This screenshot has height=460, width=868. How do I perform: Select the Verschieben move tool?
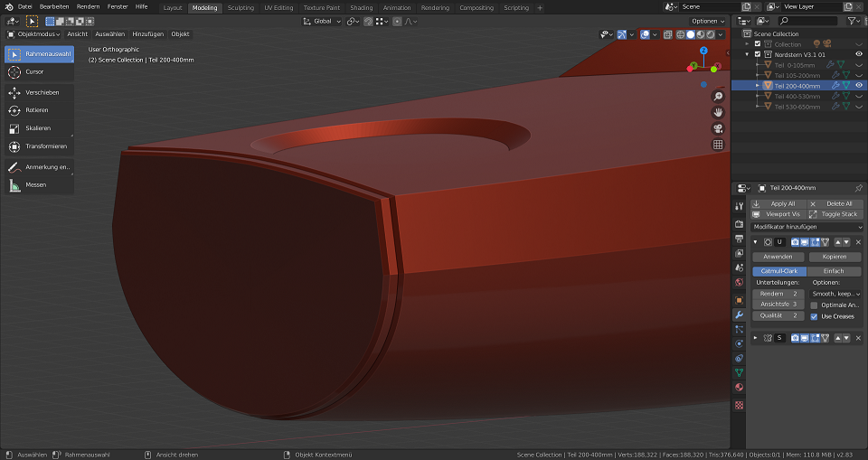tap(39, 92)
